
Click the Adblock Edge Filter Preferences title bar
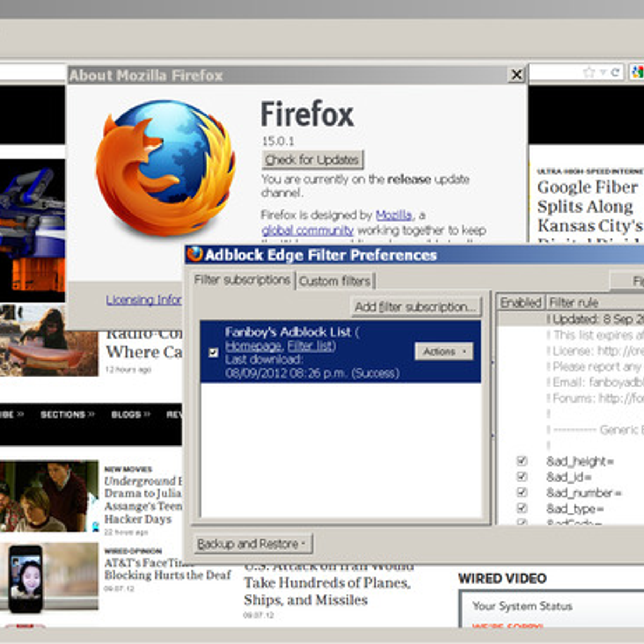(414, 254)
